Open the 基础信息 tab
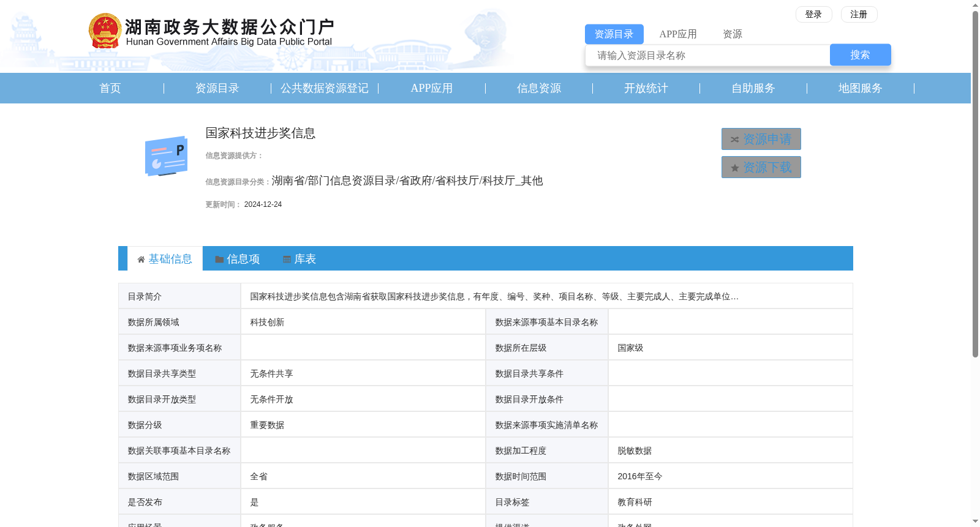 (x=165, y=259)
